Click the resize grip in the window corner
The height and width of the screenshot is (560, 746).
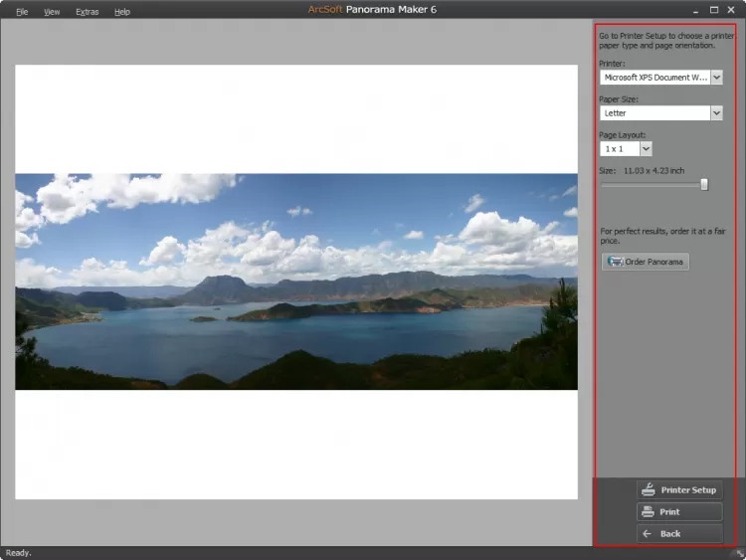tap(739, 553)
